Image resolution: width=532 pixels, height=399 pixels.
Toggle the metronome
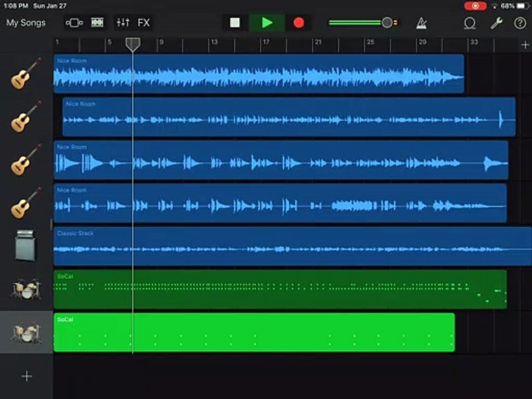pos(421,23)
